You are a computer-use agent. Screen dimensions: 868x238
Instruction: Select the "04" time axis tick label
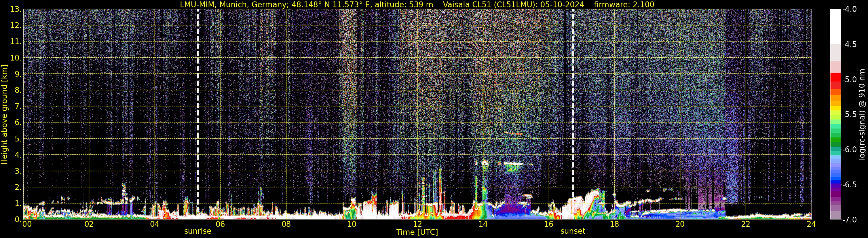pos(155,224)
